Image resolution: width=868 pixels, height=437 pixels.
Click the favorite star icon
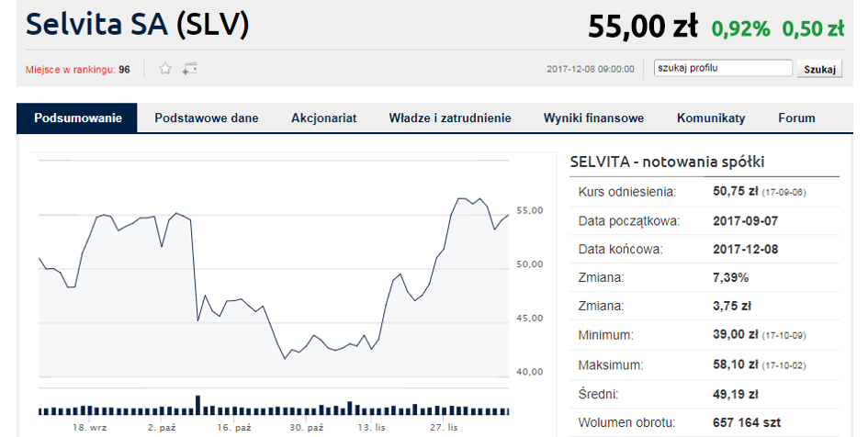pos(165,68)
